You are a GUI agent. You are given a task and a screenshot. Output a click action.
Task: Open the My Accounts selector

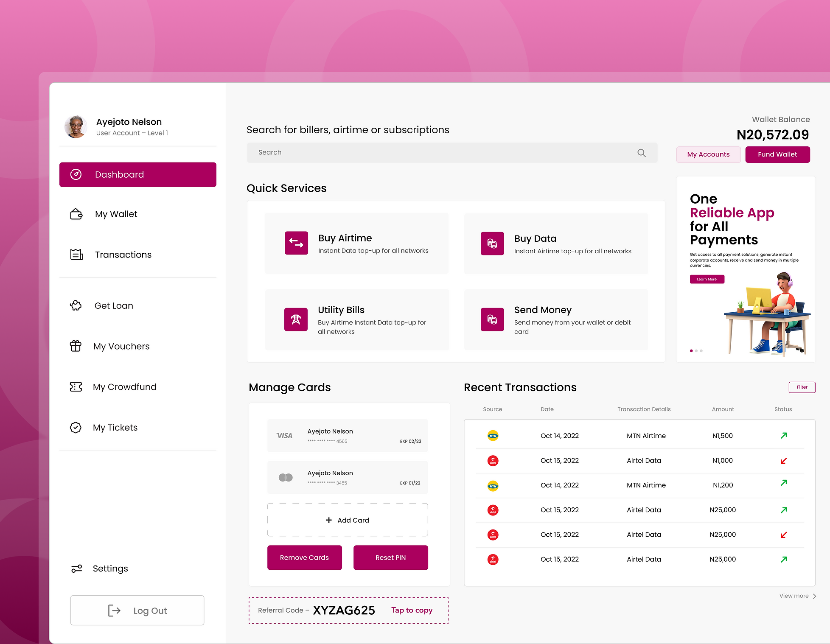coord(708,154)
